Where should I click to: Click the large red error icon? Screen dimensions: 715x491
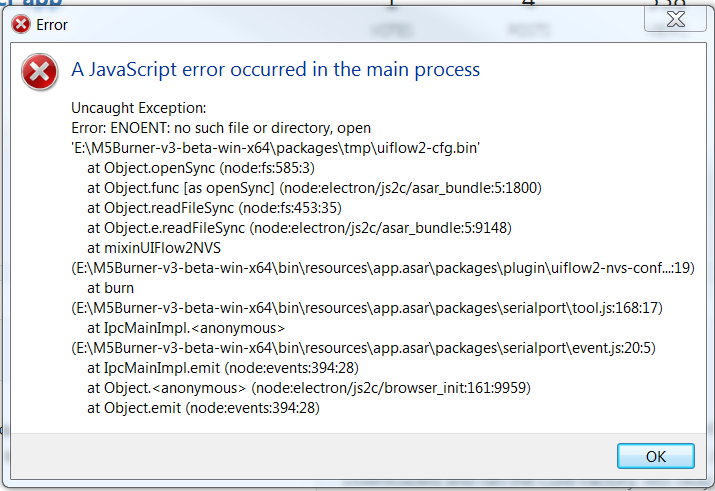pyautogui.click(x=40, y=72)
